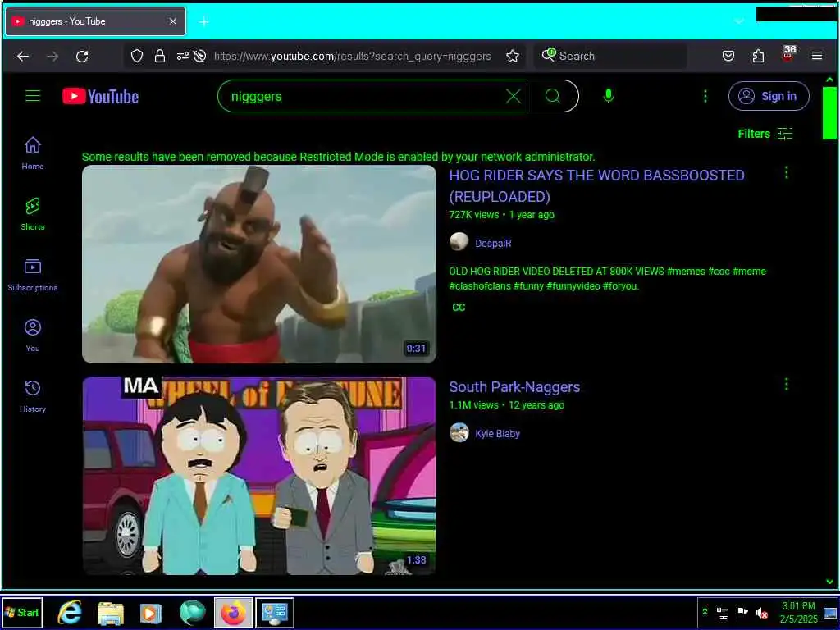This screenshot has width=840, height=630.
Task: Click the green vertical scrollbar thumb
Action: (x=829, y=113)
